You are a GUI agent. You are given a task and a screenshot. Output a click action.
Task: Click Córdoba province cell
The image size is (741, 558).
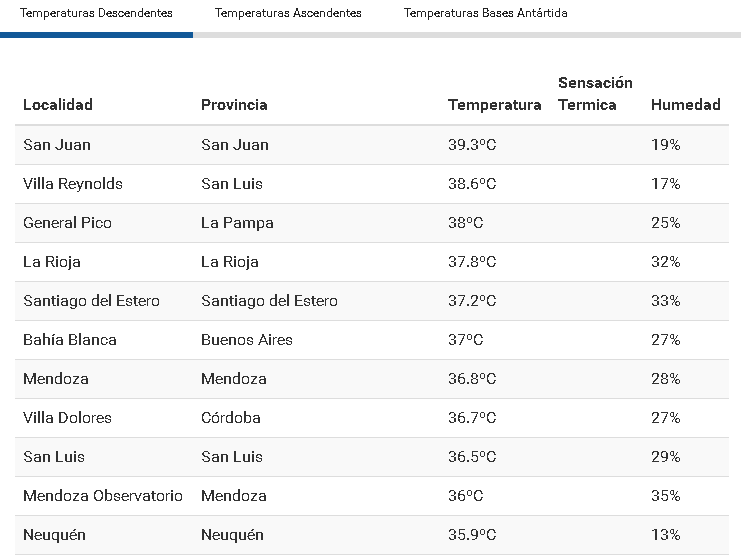coord(231,418)
